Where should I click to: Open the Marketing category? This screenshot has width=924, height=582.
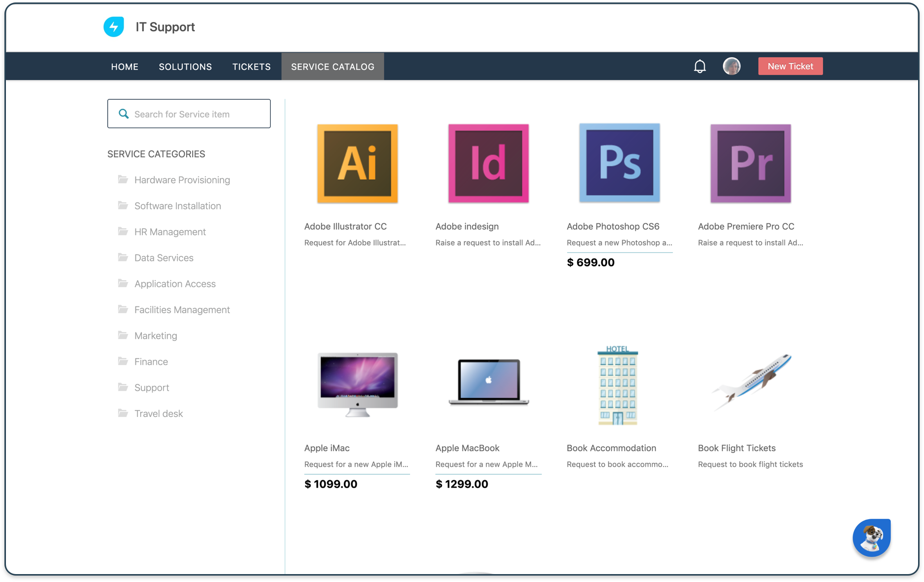[156, 335]
